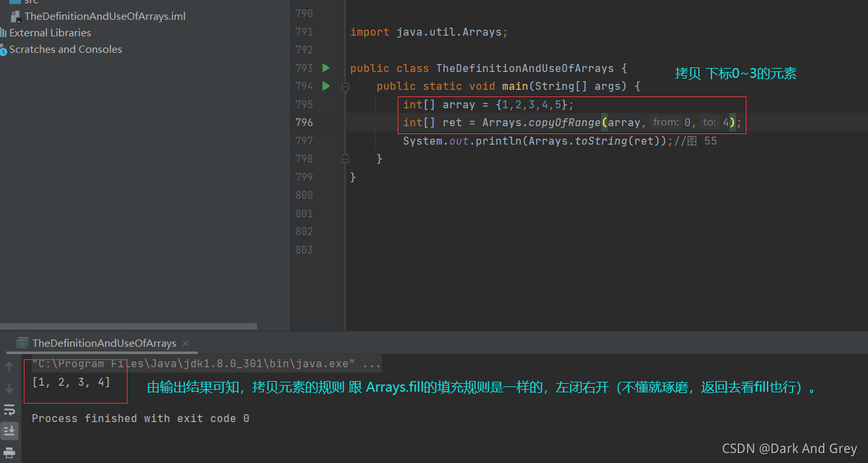Click the 'from:' parameter hint
This screenshot has width=868, height=463.
point(666,122)
